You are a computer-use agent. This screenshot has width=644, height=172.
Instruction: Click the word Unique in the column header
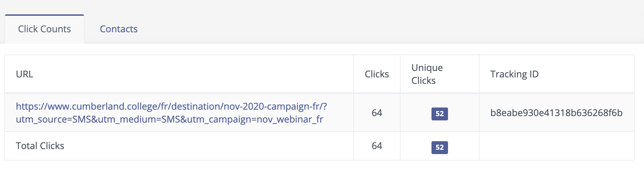click(427, 68)
